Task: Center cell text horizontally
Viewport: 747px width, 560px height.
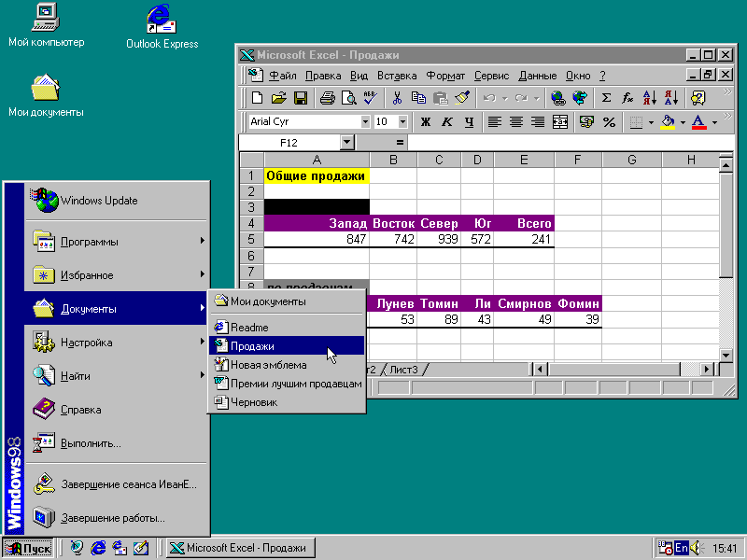Action: [x=516, y=122]
